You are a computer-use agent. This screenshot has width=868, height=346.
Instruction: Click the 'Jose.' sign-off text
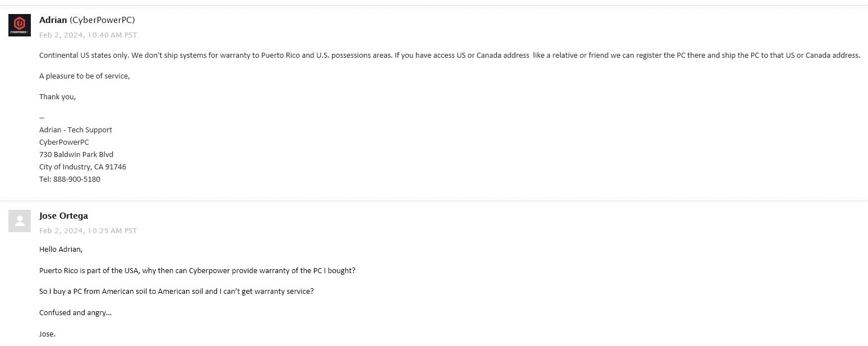[x=47, y=334]
